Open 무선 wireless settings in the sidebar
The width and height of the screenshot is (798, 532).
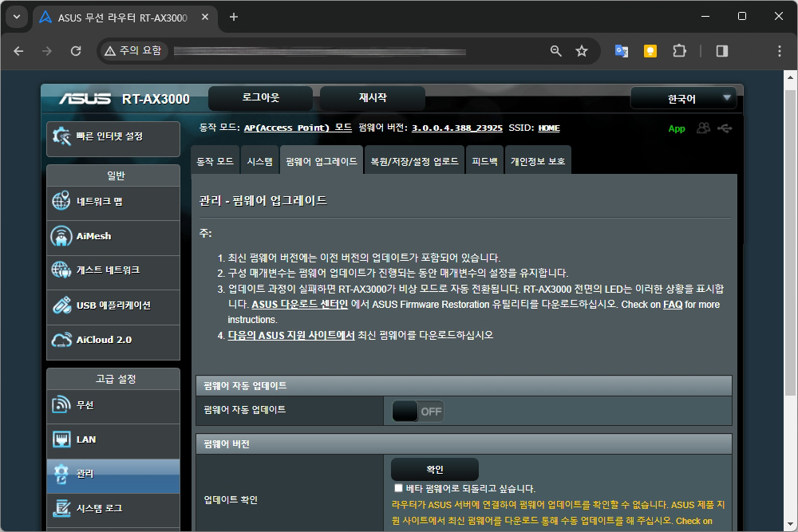pyautogui.click(x=113, y=405)
